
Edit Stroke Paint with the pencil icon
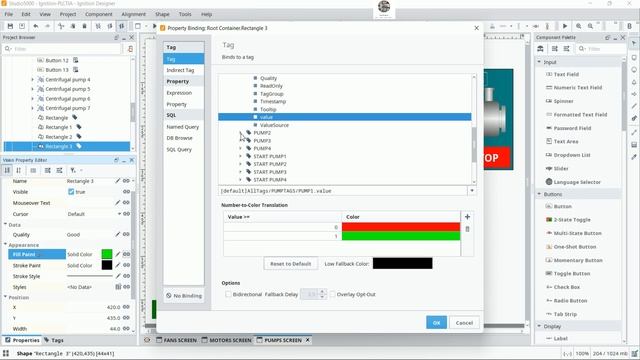pos(118,265)
